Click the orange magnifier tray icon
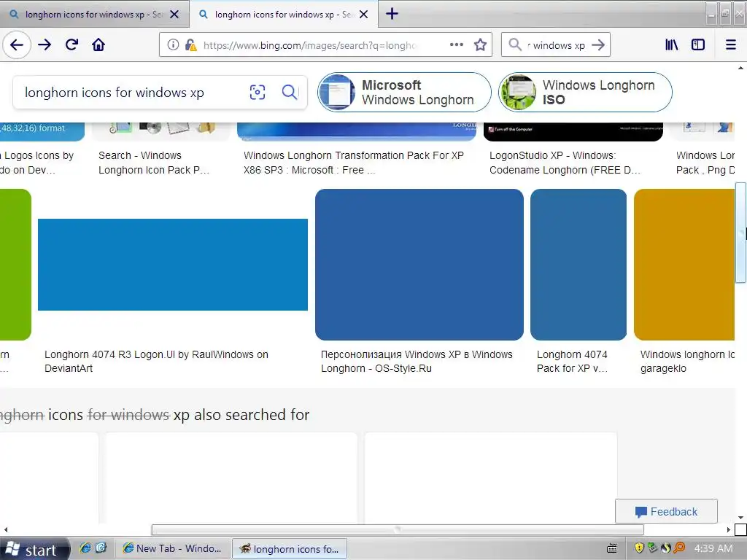This screenshot has width=747, height=560. tap(679, 548)
